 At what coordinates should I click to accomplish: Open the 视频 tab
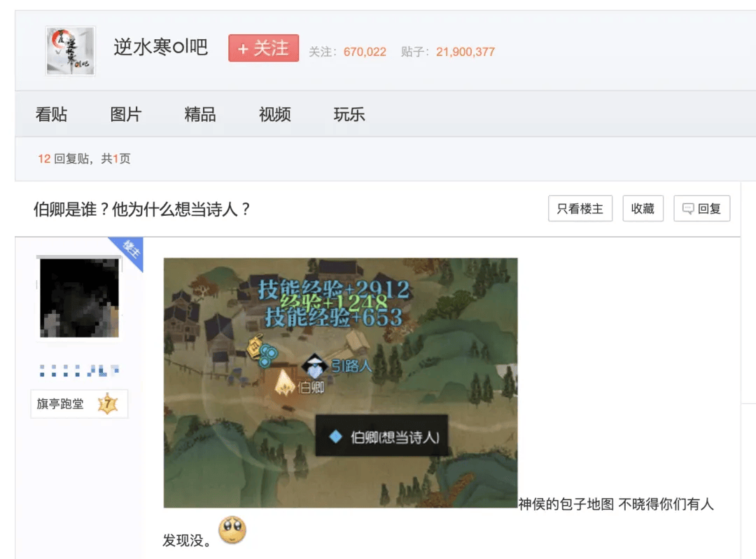[275, 114]
